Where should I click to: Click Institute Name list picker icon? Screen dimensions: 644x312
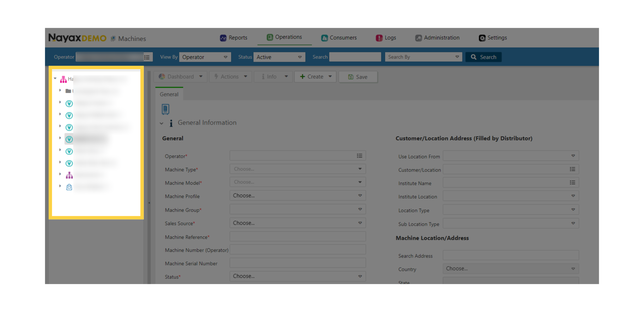tap(573, 183)
